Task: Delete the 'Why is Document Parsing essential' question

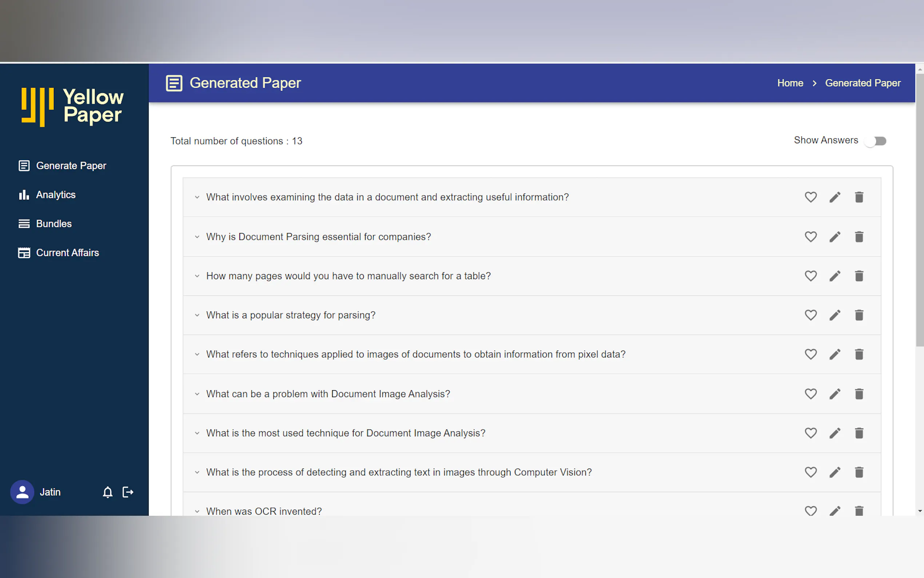Action: 859,237
